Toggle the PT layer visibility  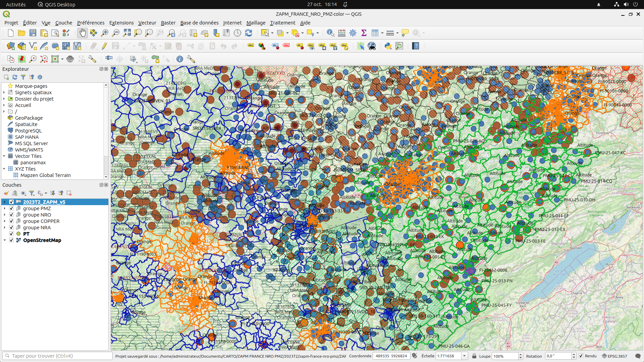point(11,234)
